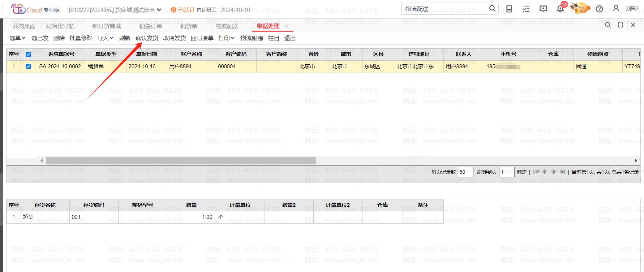Open the 客服 customer service monkey icon

point(580,8)
